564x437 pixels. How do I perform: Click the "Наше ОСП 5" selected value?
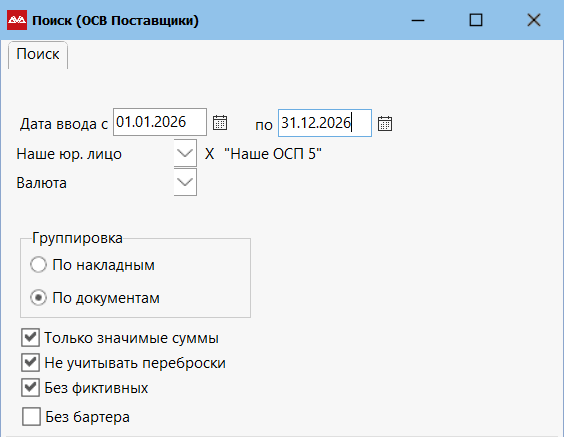273,154
